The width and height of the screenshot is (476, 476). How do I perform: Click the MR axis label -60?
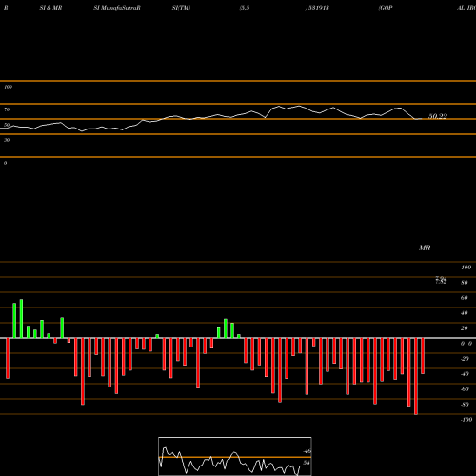pos(465,389)
